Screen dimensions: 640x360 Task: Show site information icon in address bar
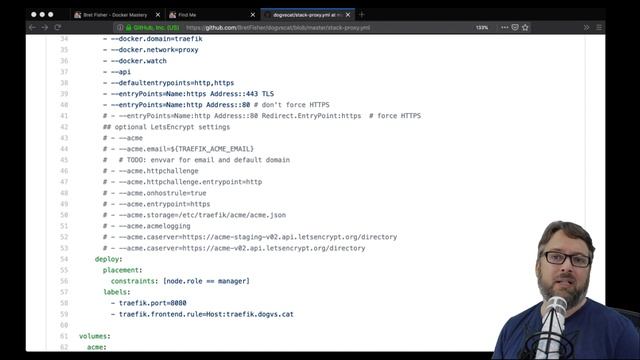point(120,28)
